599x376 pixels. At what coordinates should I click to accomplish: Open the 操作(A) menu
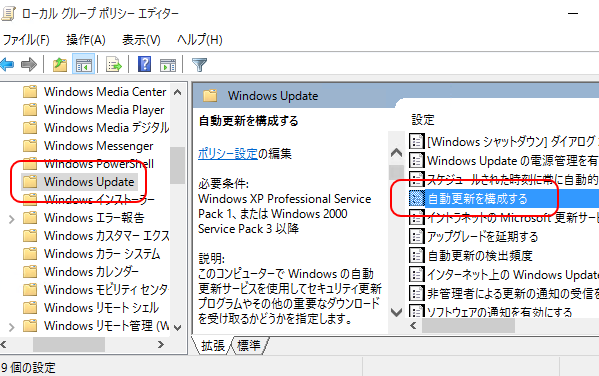coord(86,40)
